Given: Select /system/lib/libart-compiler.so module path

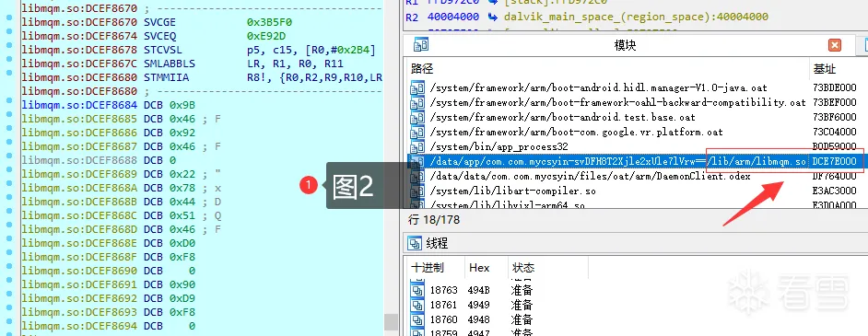Looking at the screenshot, I should pyautogui.click(x=512, y=191).
